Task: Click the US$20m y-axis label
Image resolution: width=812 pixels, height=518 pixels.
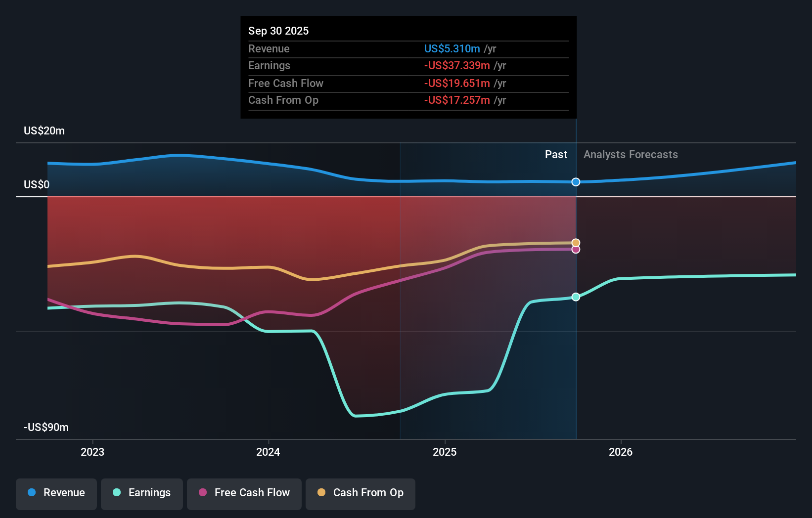Action: tap(45, 131)
